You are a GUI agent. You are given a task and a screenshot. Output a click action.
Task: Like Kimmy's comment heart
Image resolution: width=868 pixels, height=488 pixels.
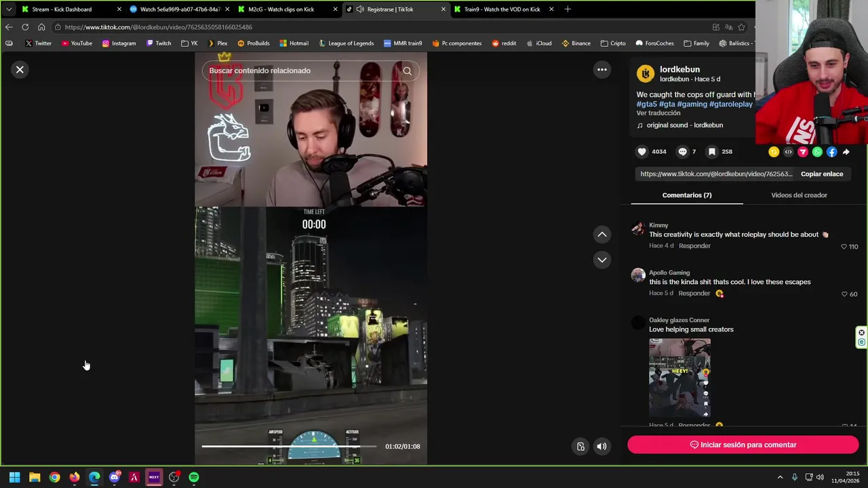[844, 247]
